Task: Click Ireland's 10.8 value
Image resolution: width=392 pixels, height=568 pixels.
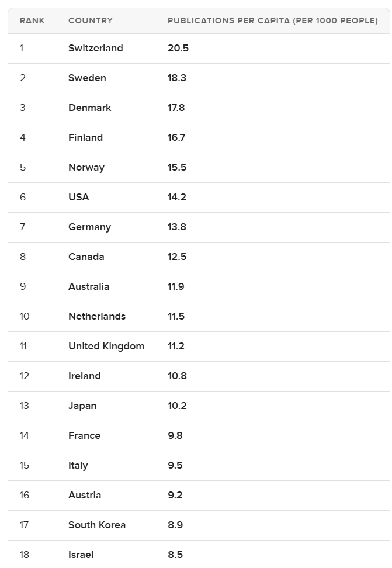Action: pyautogui.click(x=177, y=376)
